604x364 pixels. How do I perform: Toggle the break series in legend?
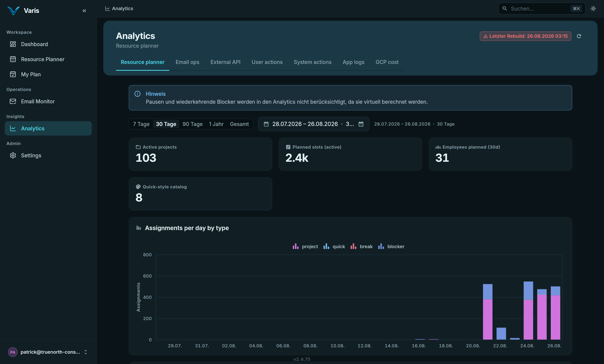(x=361, y=246)
